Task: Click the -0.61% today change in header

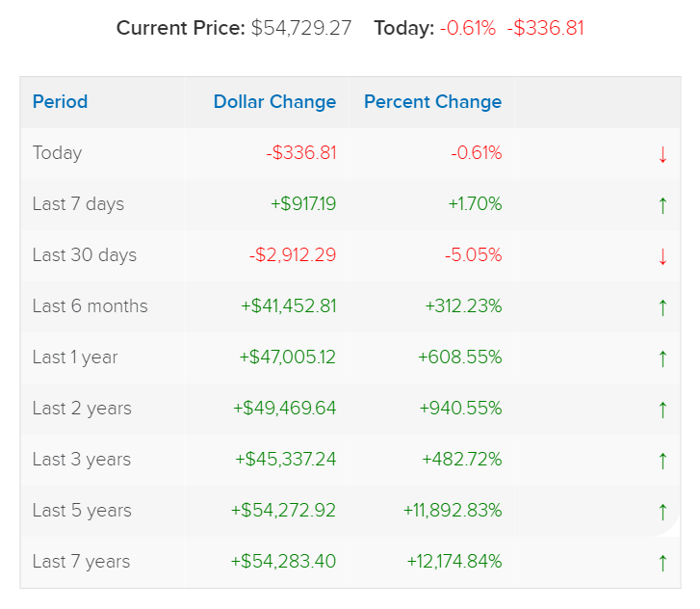Action: [x=467, y=28]
